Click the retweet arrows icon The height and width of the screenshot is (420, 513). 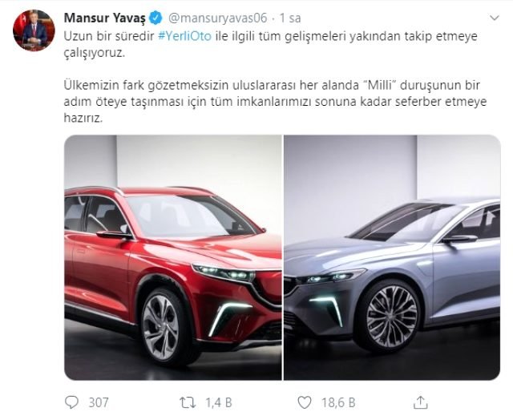click(188, 402)
